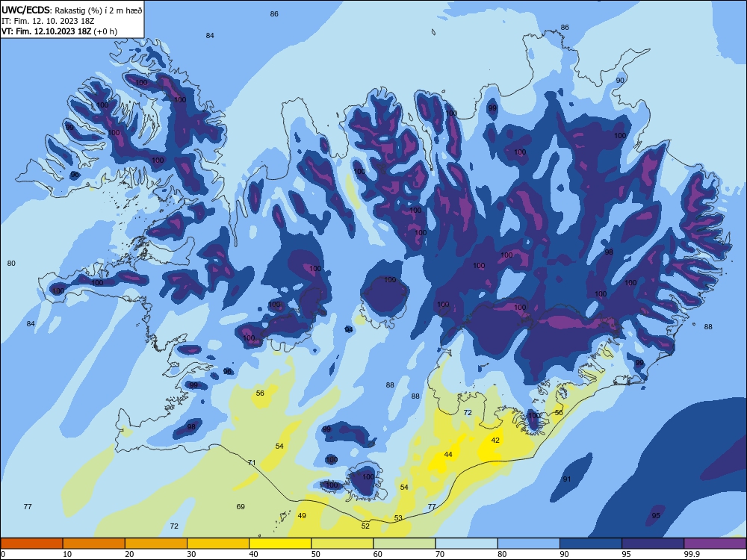Click the map value 49

tap(302, 515)
